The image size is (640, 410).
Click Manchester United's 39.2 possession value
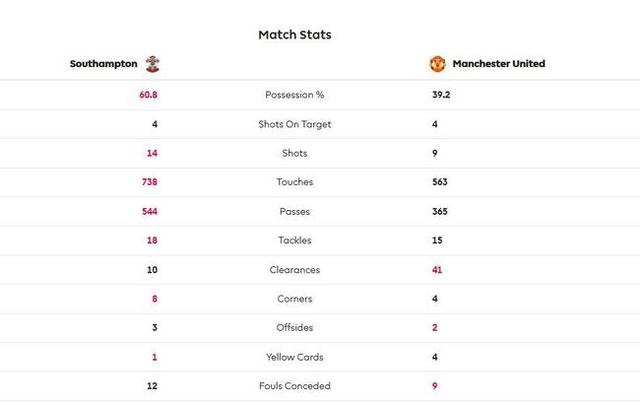click(441, 95)
